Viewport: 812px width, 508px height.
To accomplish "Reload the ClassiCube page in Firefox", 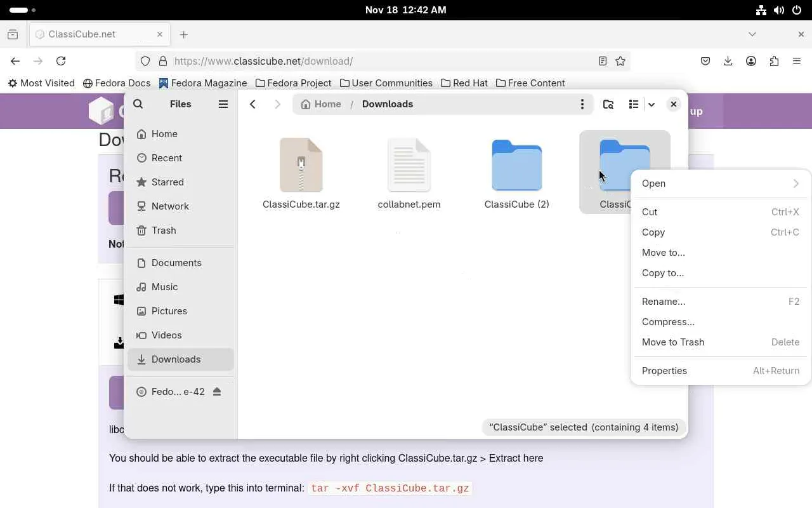I will (61, 61).
